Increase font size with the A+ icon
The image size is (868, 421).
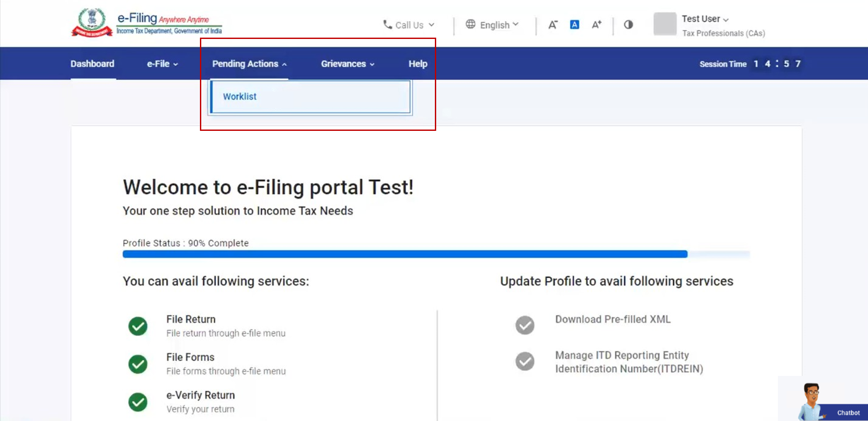coord(596,25)
